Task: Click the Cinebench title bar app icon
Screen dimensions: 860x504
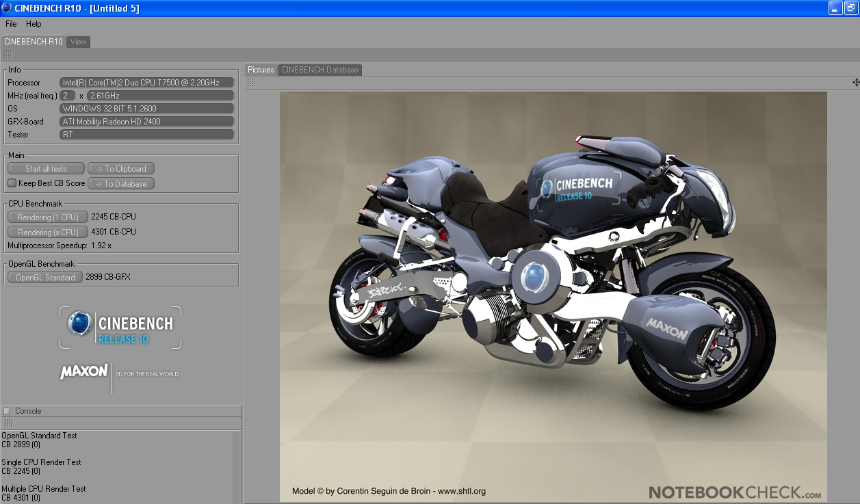Action: 6,8
